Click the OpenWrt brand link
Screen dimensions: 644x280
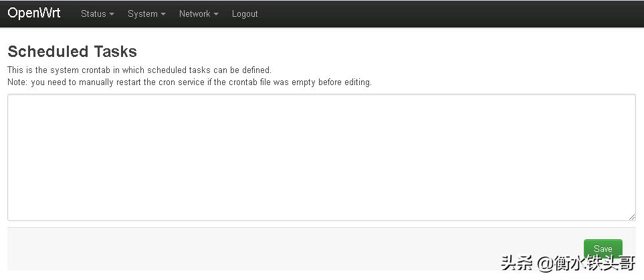pos(34,13)
